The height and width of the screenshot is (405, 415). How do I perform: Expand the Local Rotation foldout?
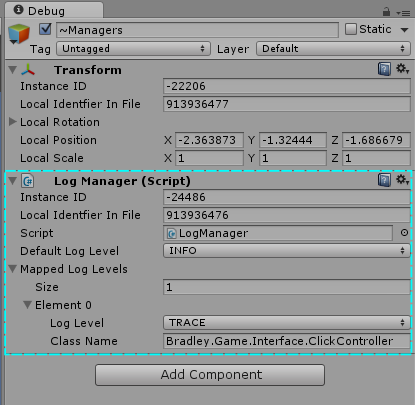click(x=13, y=122)
